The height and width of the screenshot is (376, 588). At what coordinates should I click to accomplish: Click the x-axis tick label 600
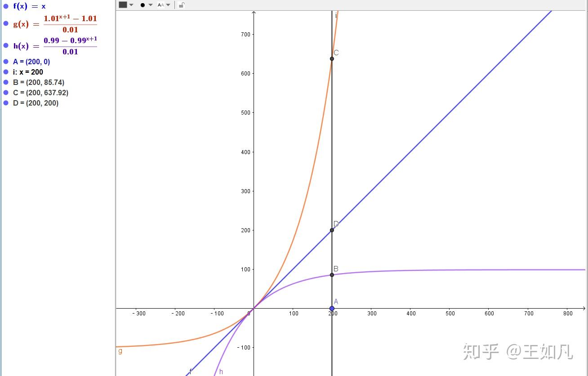point(489,314)
